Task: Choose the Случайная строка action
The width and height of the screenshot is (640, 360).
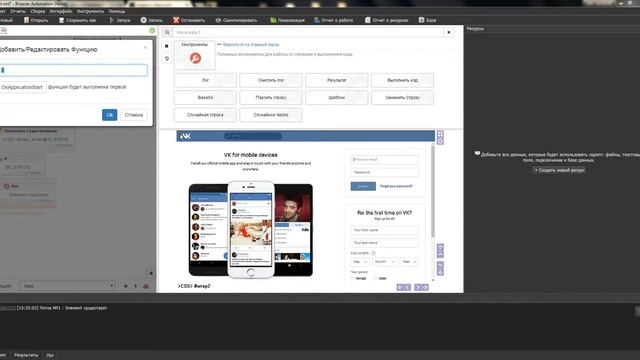Action: pos(205,115)
